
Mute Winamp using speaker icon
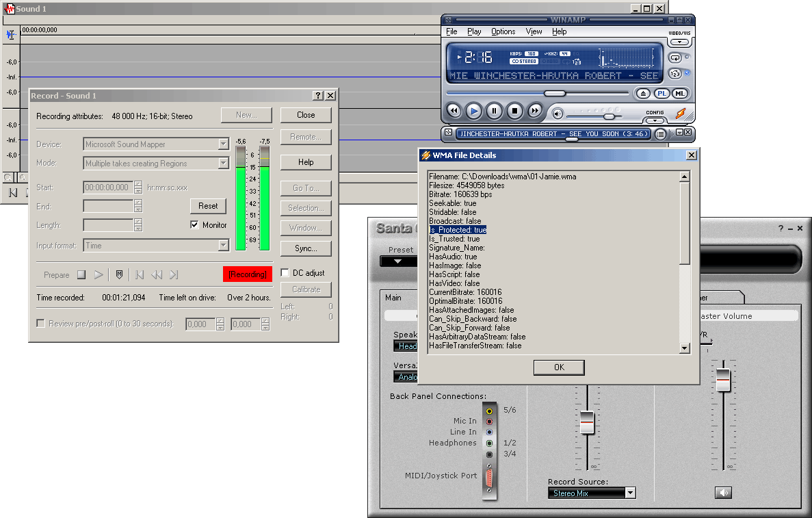click(x=558, y=114)
